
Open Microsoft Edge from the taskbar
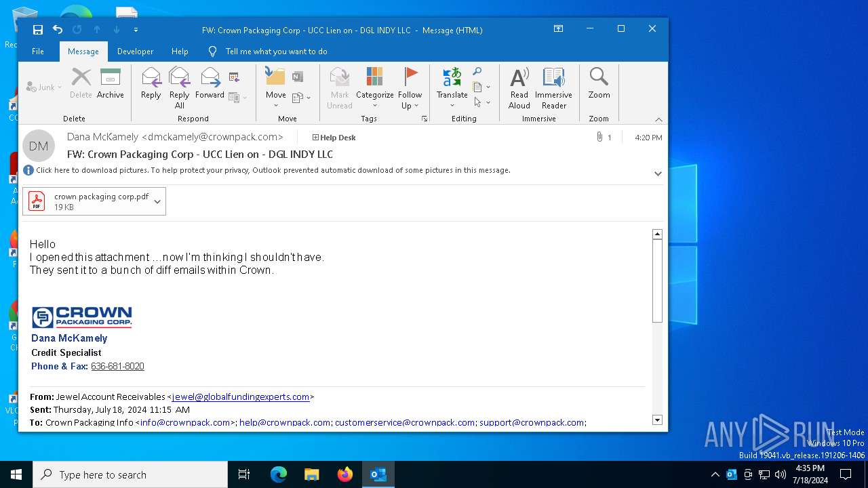279,474
